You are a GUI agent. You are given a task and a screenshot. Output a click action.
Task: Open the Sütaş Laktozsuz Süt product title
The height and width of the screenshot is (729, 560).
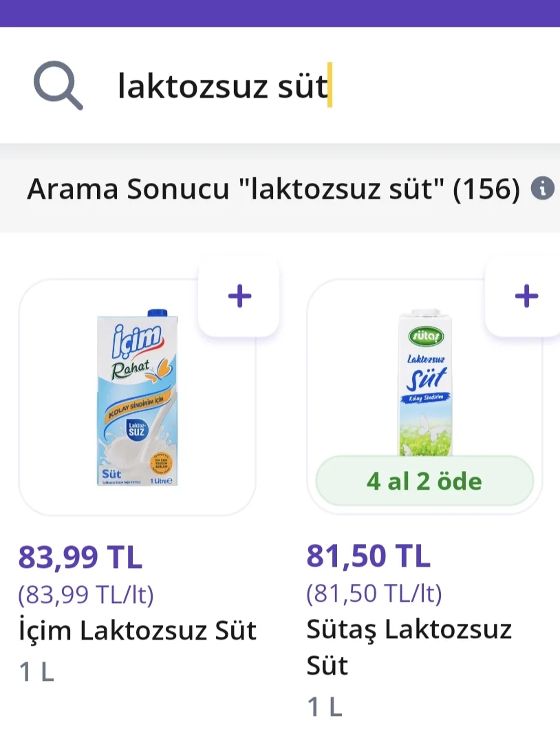pyautogui.click(x=409, y=647)
